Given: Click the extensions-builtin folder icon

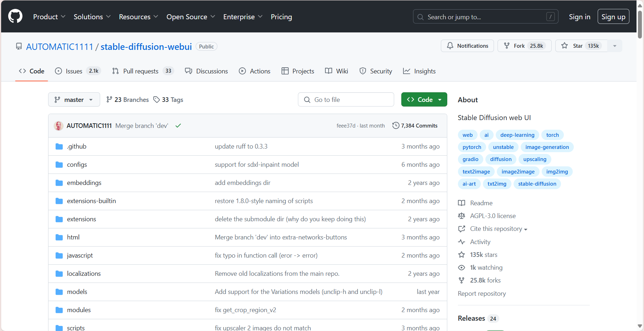Looking at the screenshot, I should (59, 201).
